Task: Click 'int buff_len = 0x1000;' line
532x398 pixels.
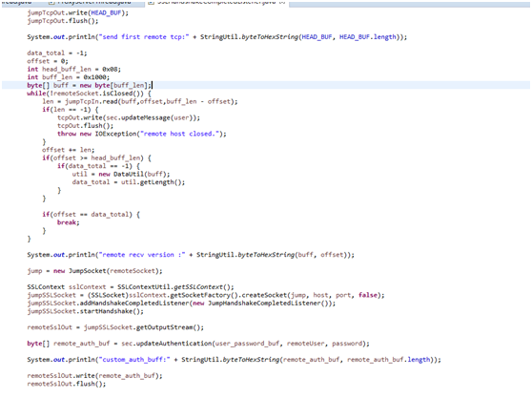Action: 69,77
